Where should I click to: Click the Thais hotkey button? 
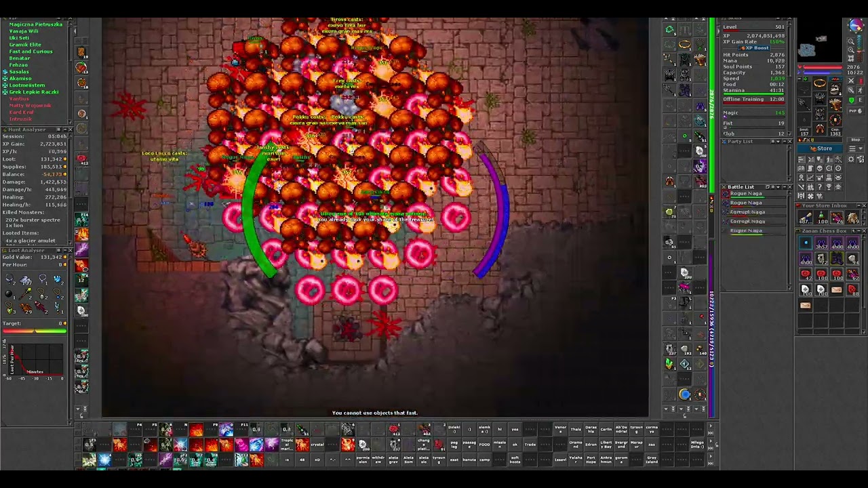point(576,429)
